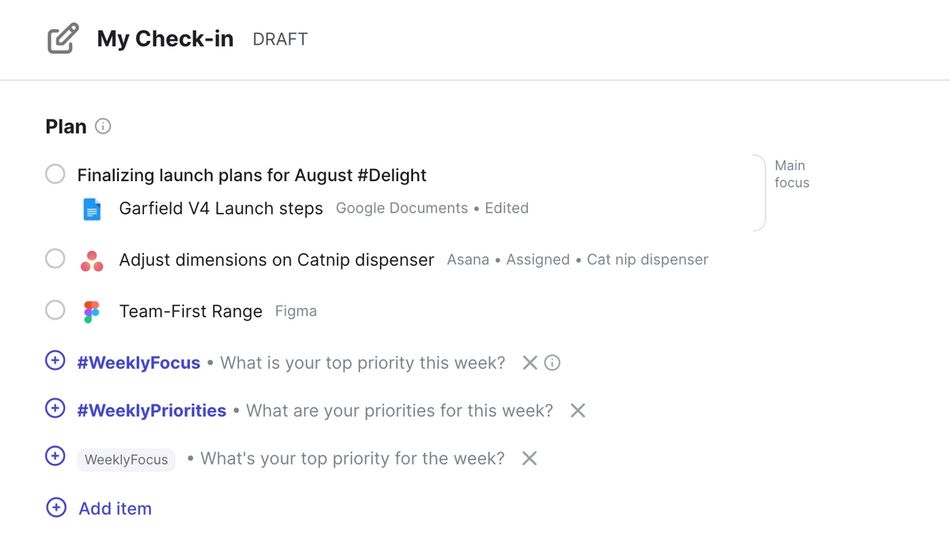
Task: Click the info icon next to Plan
Action: [x=103, y=127]
